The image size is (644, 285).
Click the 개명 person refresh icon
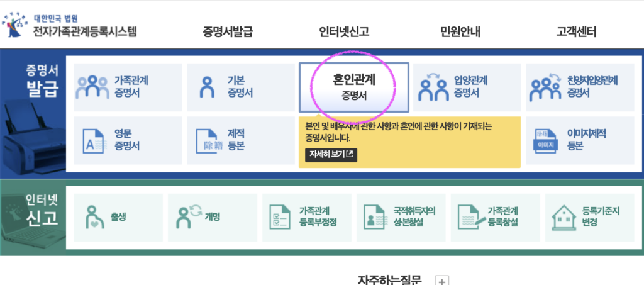click(189, 217)
